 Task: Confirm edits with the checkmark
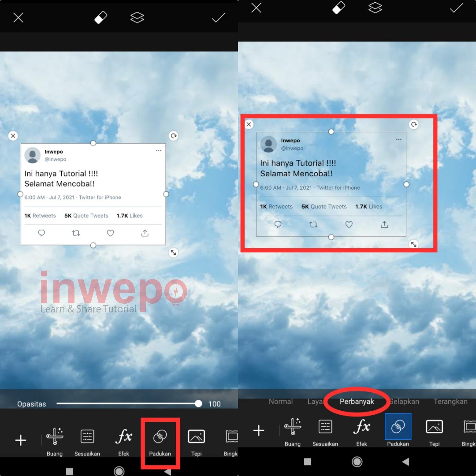pos(218,17)
